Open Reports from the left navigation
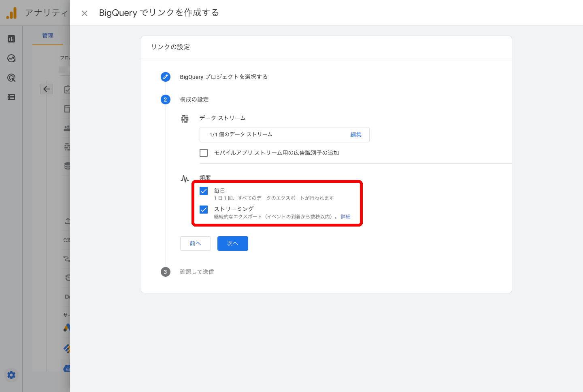 (x=11, y=39)
